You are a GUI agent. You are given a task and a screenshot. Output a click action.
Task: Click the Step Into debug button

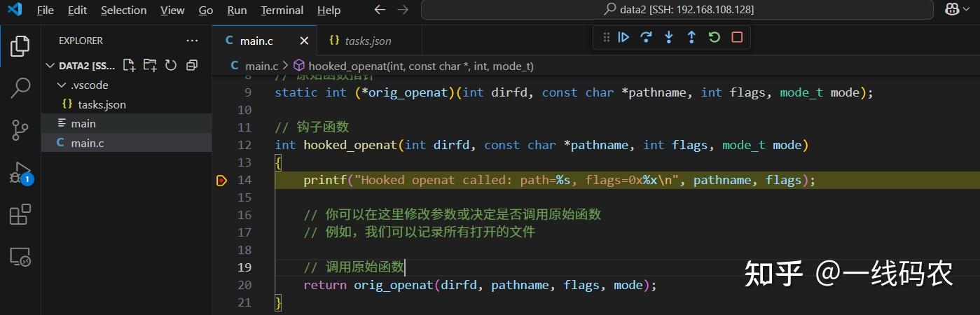pos(669,37)
